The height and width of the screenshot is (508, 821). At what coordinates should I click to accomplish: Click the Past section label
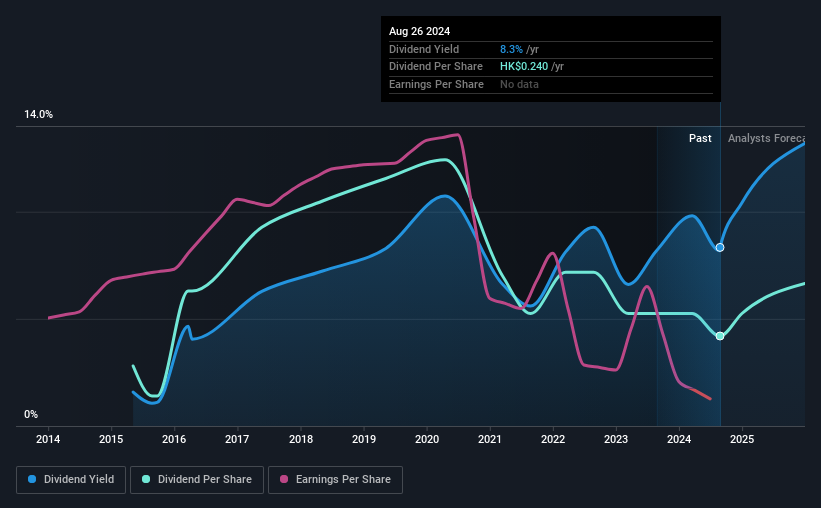[x=700, y=138]
